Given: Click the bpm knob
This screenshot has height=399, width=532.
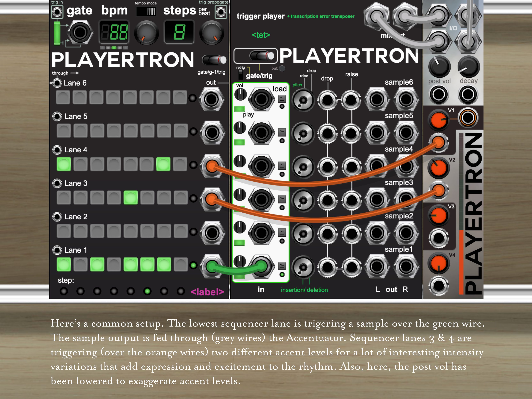Looking at the screenshot, I should coord(146,32).
